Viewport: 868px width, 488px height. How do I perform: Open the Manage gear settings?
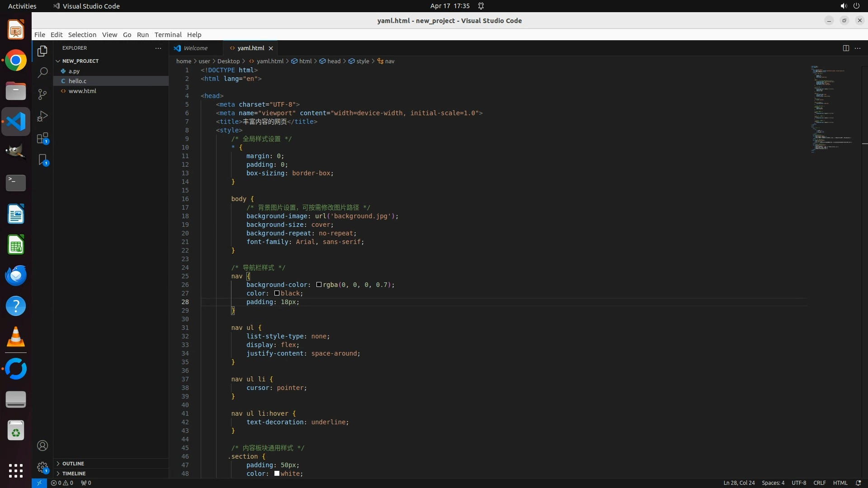pyautogui.click(x=42, y=467)
